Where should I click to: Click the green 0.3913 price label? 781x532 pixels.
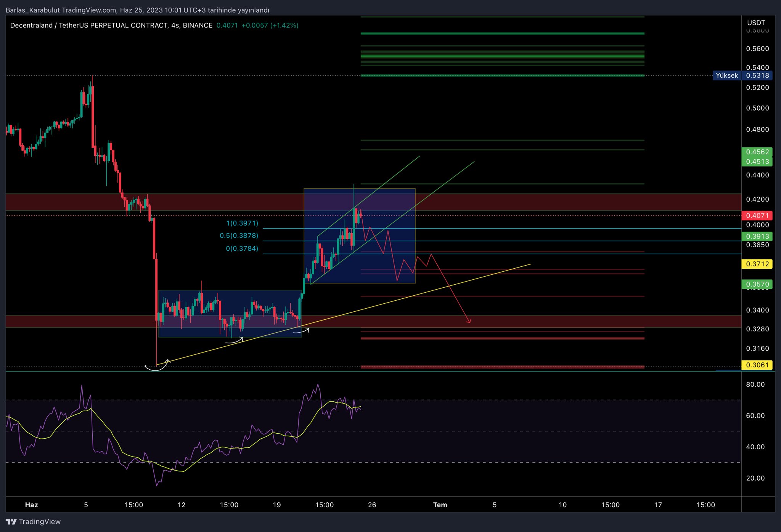click(x=757, y=236)
